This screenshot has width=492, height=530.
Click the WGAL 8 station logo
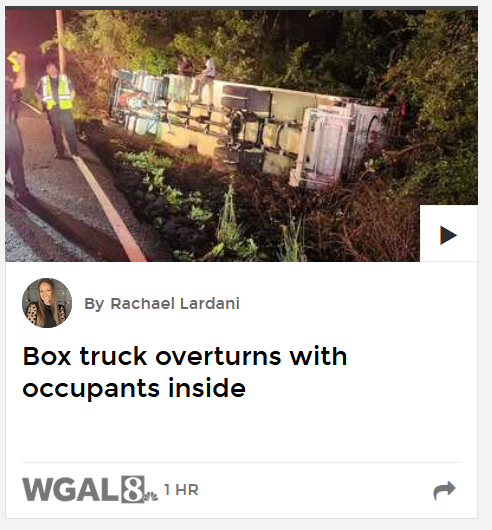pos(90,489)
